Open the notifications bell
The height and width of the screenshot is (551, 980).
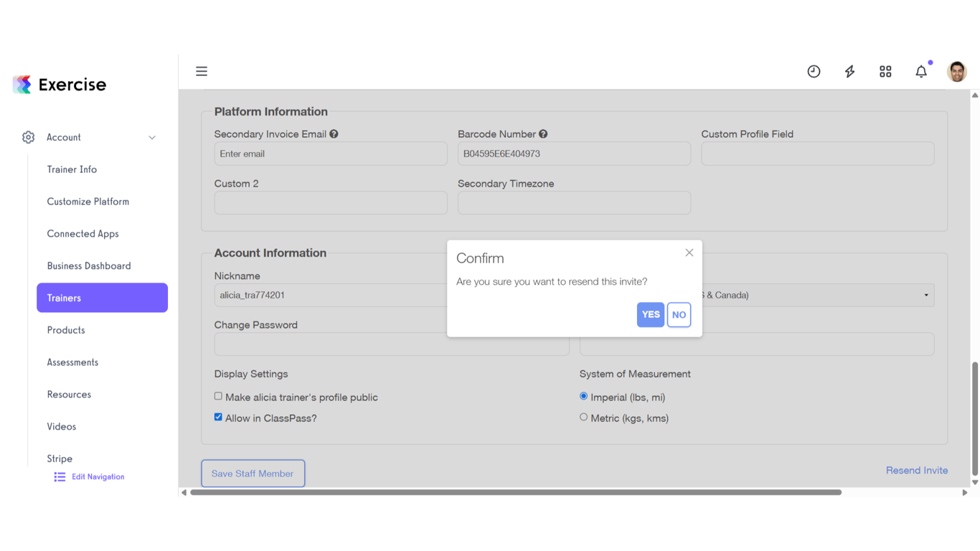[921, 71]
